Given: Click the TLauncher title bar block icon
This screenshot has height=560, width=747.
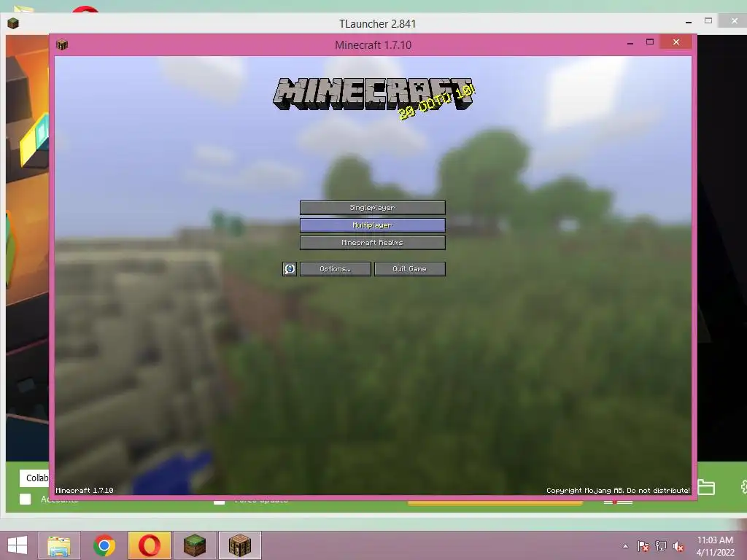Looking at the screenshot, I should 13,23.
